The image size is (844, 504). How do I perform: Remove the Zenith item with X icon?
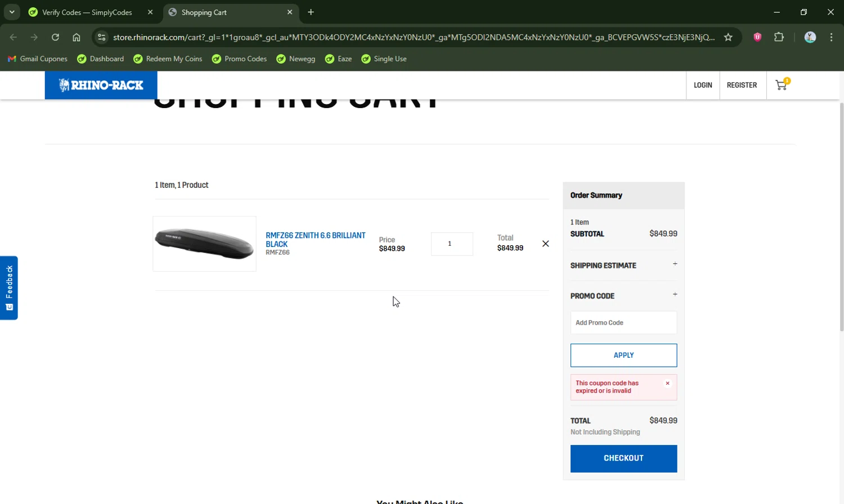coord(545,244)
